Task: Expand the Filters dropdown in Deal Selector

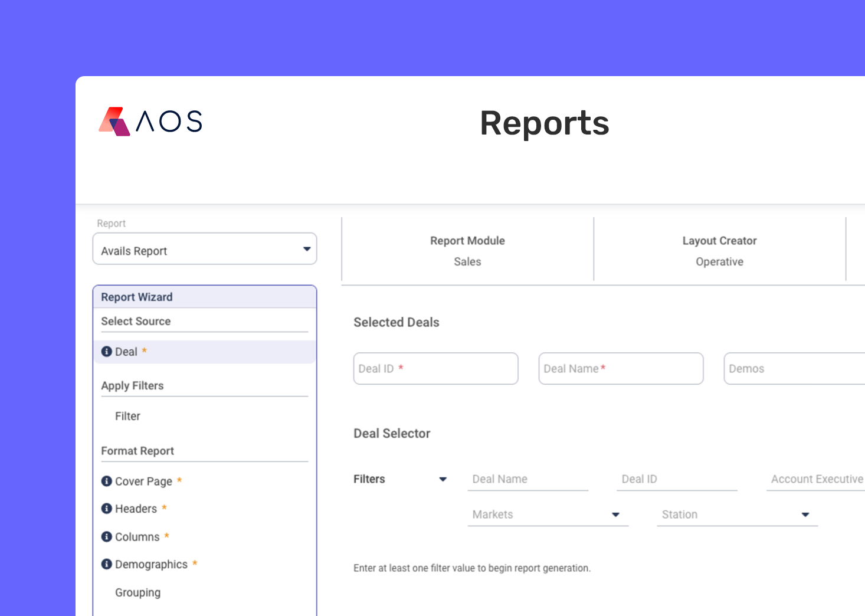Action: (x=443, y=479)
